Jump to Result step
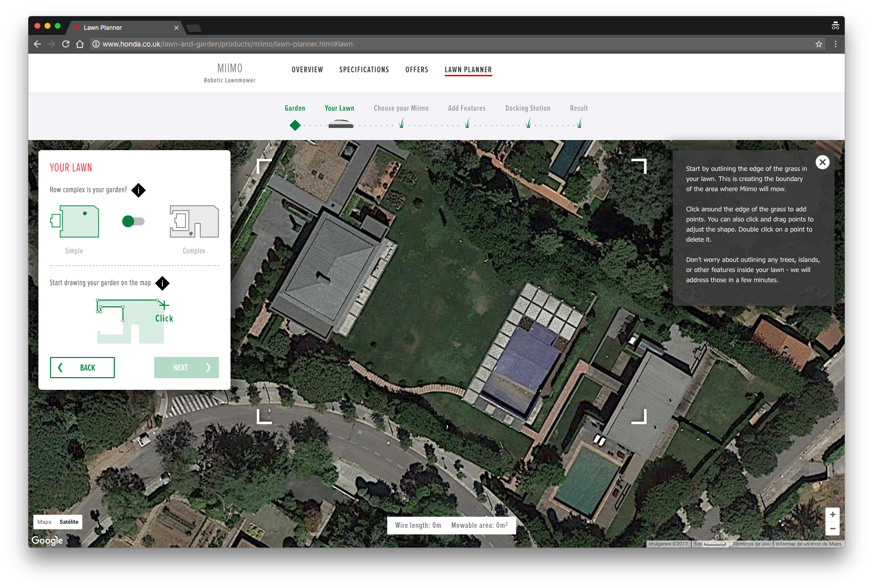This screenshot has height=588, width=873. click(579, 108)
